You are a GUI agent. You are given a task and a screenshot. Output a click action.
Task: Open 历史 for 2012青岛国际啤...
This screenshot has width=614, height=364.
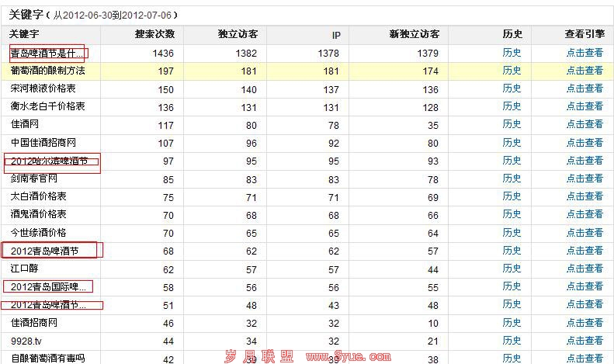tap(512, 286)
